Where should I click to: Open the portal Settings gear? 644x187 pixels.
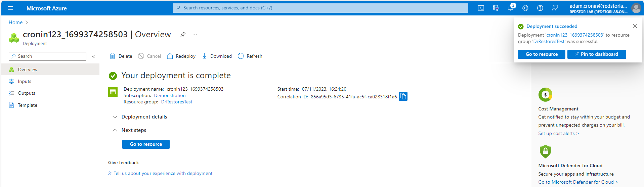click(x=525, y=8)
